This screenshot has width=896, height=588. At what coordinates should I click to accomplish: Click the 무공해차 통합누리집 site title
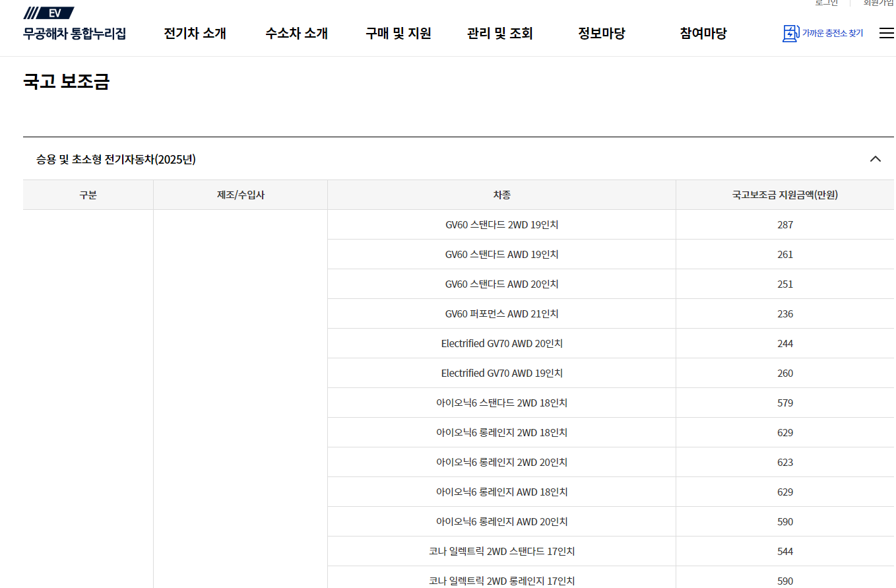[x=74, y=33]
